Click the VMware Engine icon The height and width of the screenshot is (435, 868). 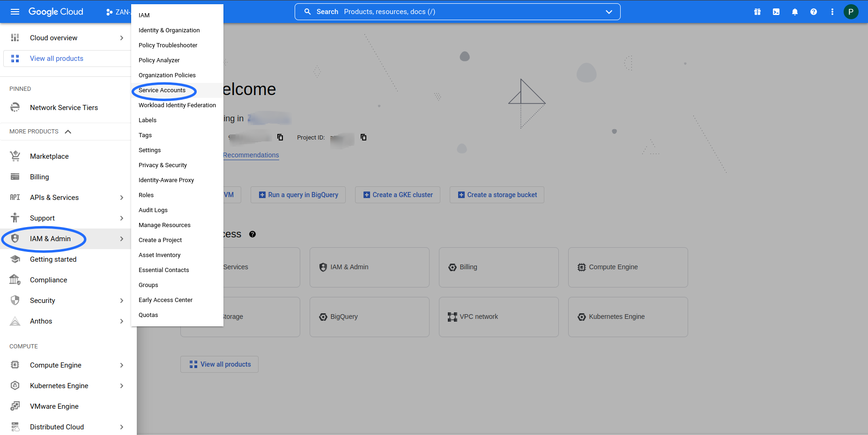point(15,406)
